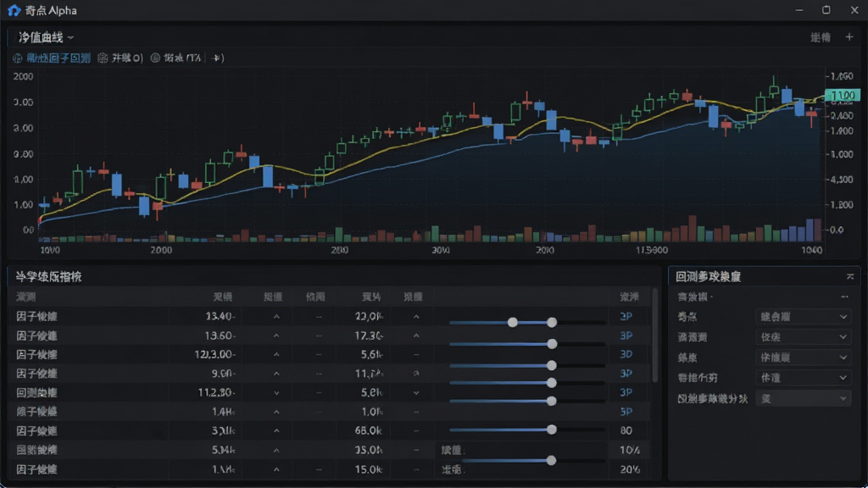
Task: Expand second chevron in the 13.60 row
Action: point(416,335)
